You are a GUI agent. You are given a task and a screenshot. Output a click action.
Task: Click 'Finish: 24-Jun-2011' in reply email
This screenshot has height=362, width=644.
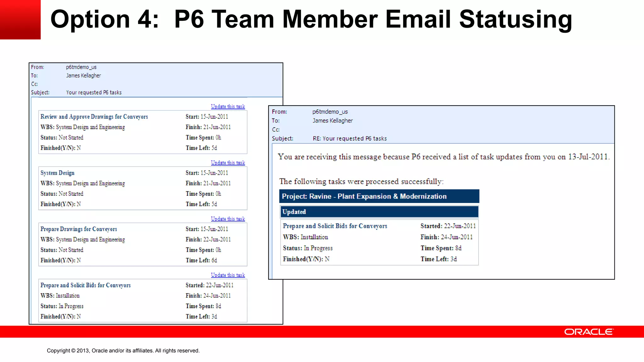tap(447, 237)
